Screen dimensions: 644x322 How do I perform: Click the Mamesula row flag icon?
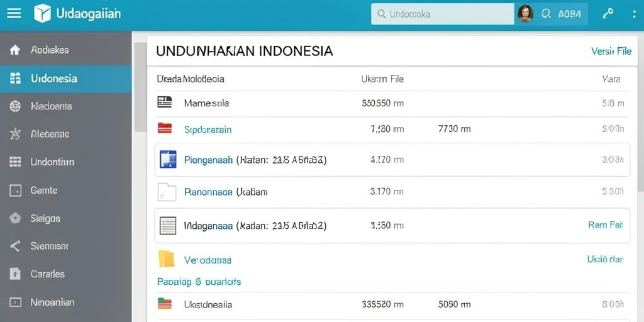164,103
